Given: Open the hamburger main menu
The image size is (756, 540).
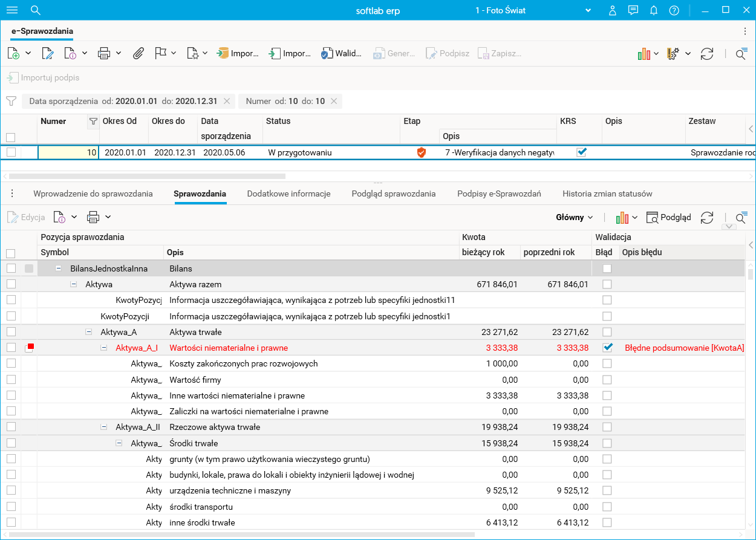Looking at the screenshot, I should (x=11, y=10).
